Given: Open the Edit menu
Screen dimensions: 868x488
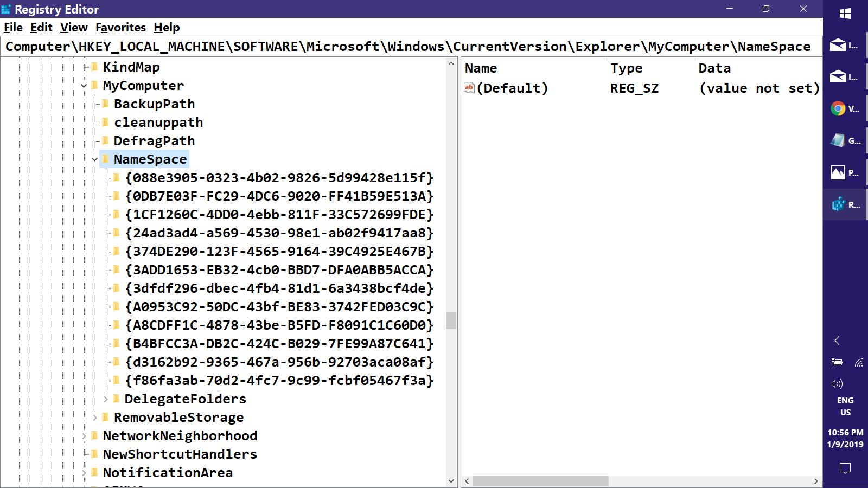Looking at the screenshot, I should tap(41, 28).
